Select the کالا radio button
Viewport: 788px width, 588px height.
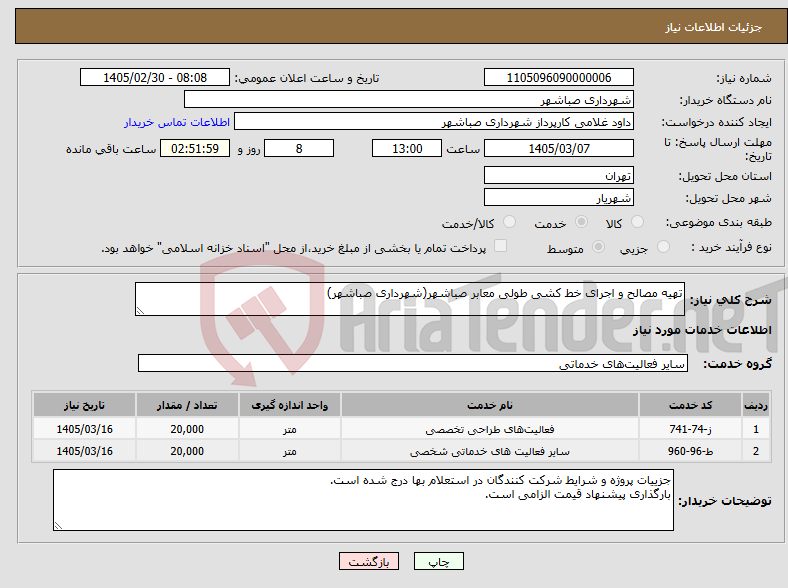click(637, 222)
